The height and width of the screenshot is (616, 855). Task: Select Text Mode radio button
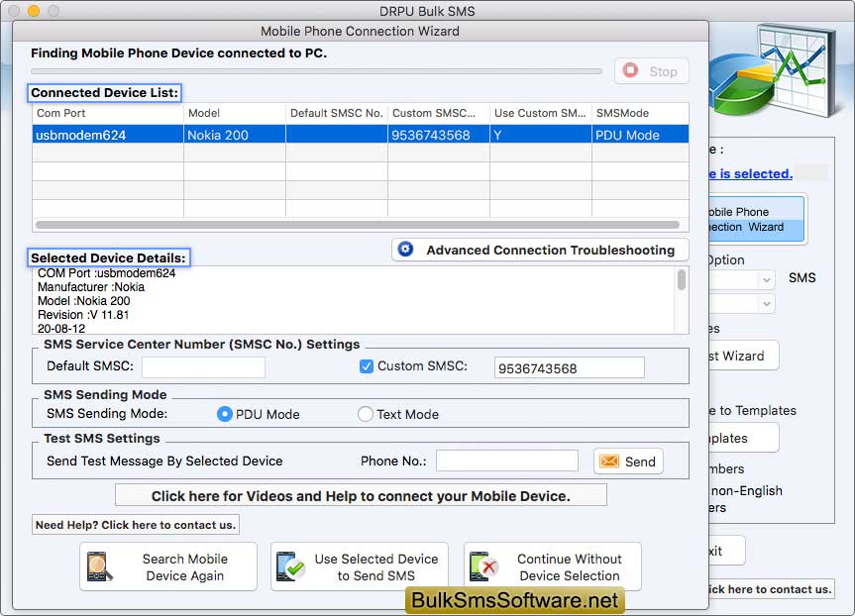366,414
